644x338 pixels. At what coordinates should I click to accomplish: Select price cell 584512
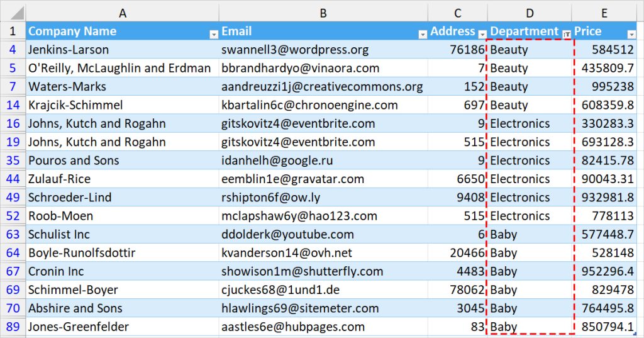pos(604,49)
